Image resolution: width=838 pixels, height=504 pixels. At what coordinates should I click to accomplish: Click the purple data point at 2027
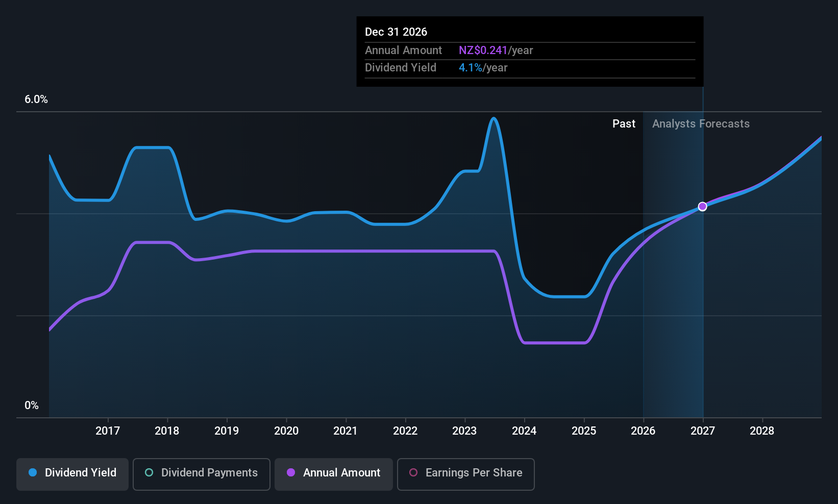(x=702, y=206)
